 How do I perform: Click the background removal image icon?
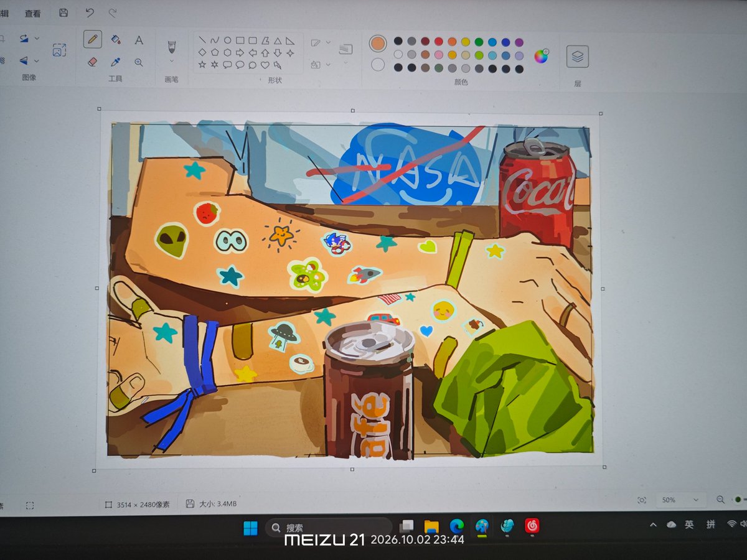pyautogui.click(x=59, y=50)
